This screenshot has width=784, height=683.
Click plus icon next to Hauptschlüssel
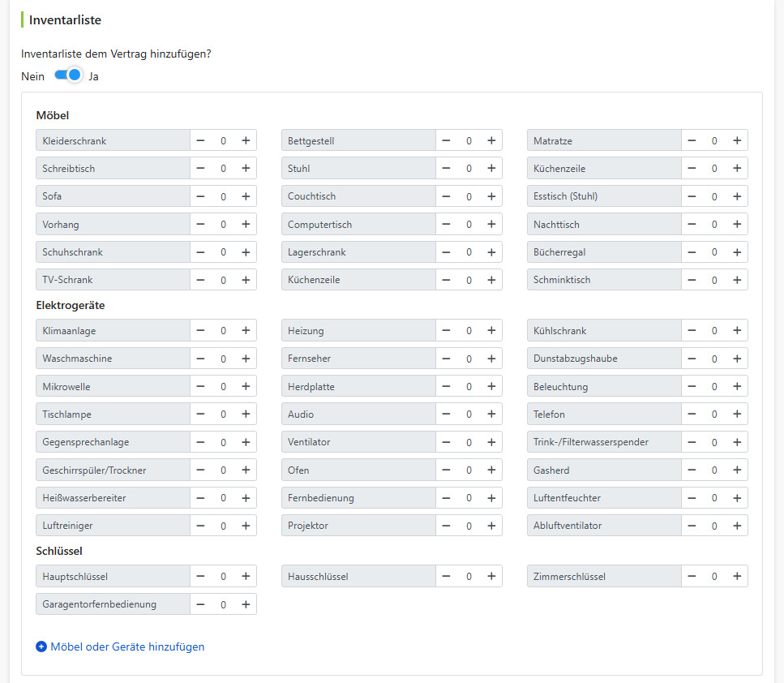tap(246, 577)
